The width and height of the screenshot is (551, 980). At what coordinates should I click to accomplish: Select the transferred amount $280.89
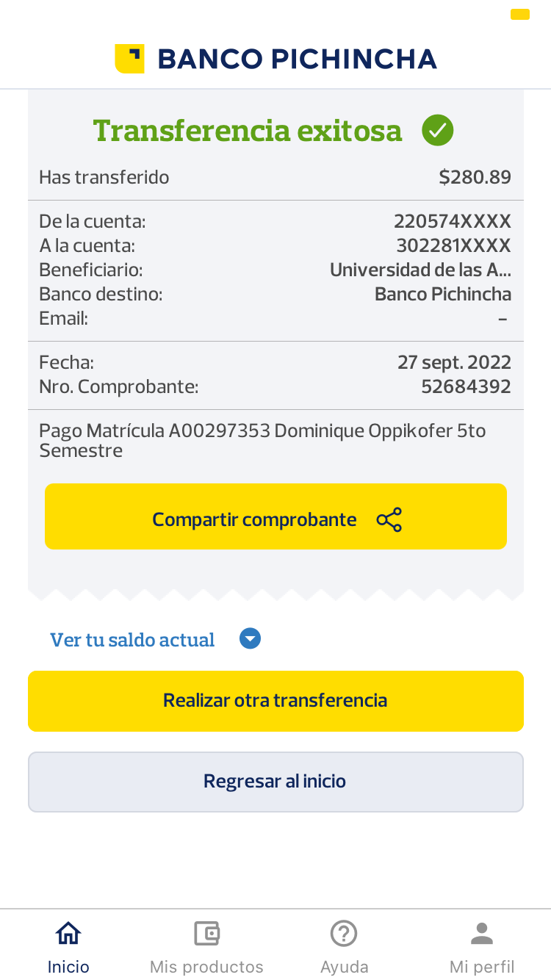click(475, 177)
